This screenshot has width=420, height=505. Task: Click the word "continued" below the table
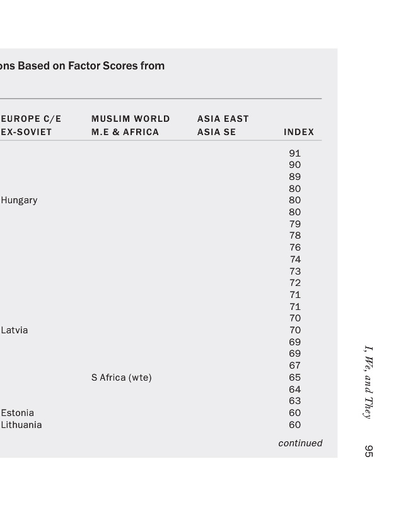300,443
